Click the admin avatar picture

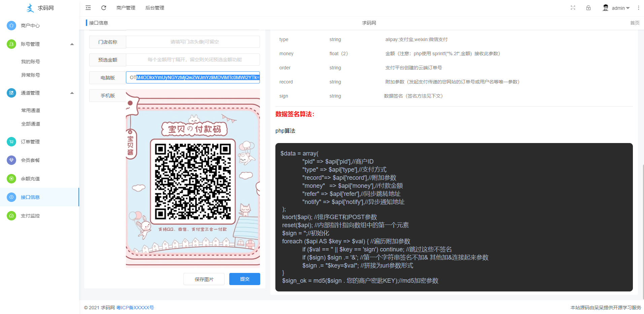[606, 8]
